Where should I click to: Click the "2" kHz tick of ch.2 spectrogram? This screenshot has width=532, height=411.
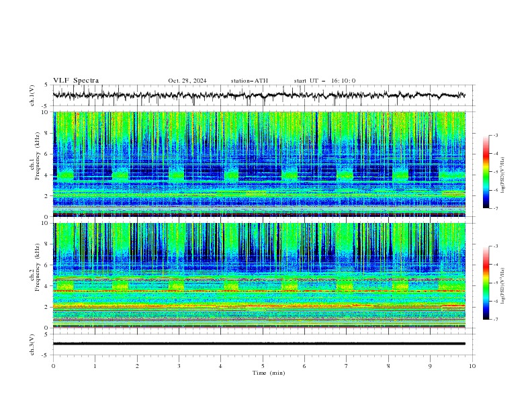pyautogui.click(x=48, y=307)
